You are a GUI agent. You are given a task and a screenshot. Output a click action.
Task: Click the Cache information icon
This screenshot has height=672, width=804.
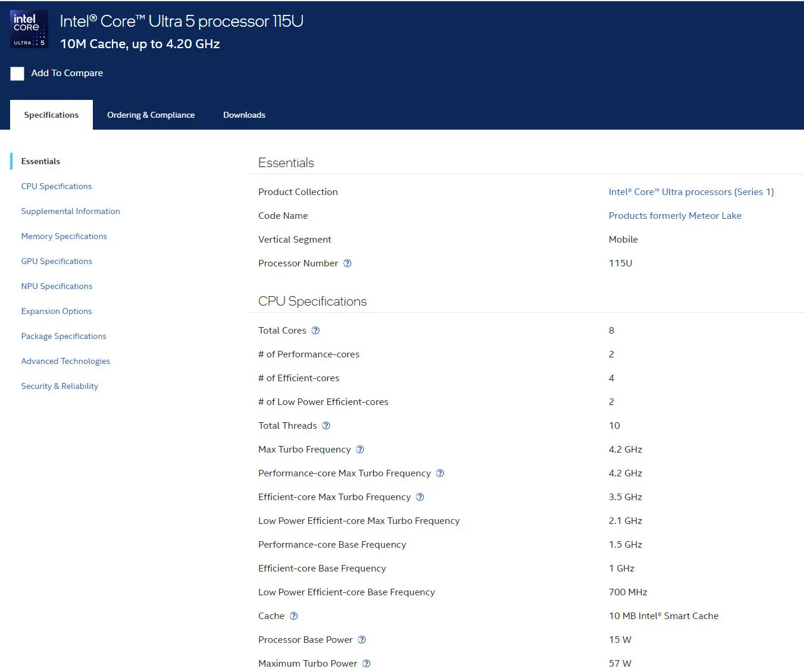click(293, 616)
